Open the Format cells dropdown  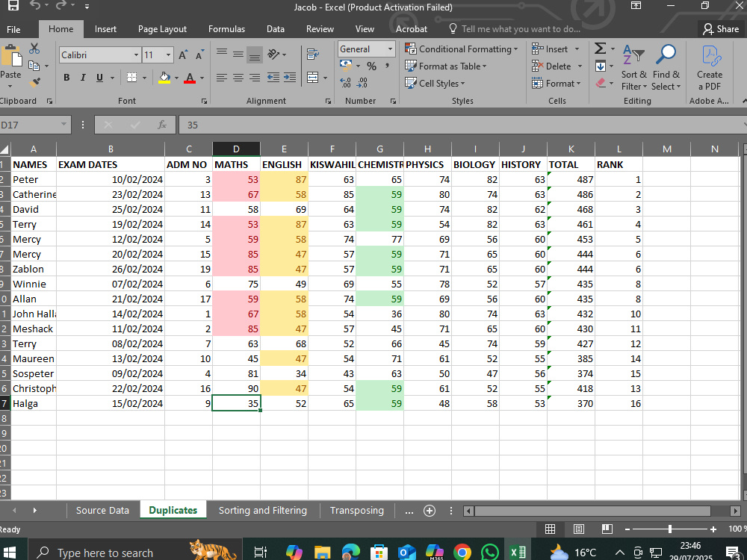coord(557,84)
